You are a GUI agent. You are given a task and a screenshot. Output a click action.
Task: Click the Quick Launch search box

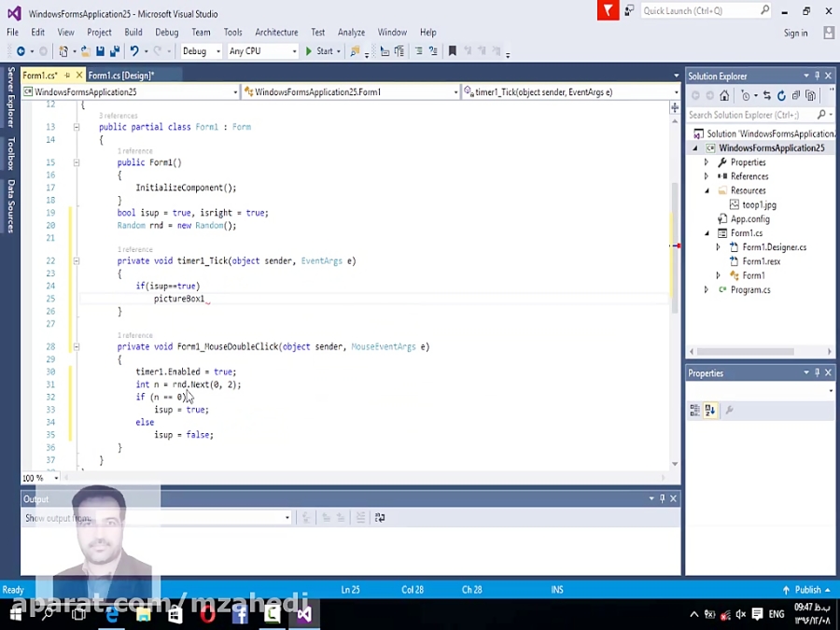(700, 11)
